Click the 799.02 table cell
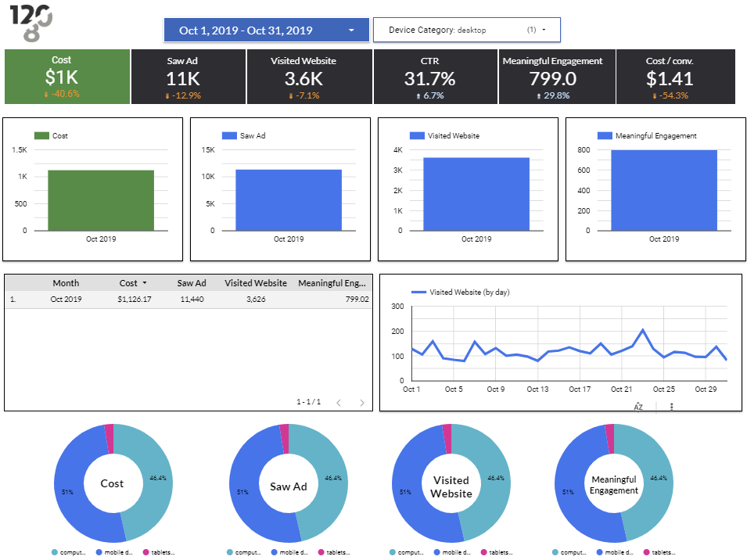Screen dimensions: 747x560 click(x=357, y=300)
